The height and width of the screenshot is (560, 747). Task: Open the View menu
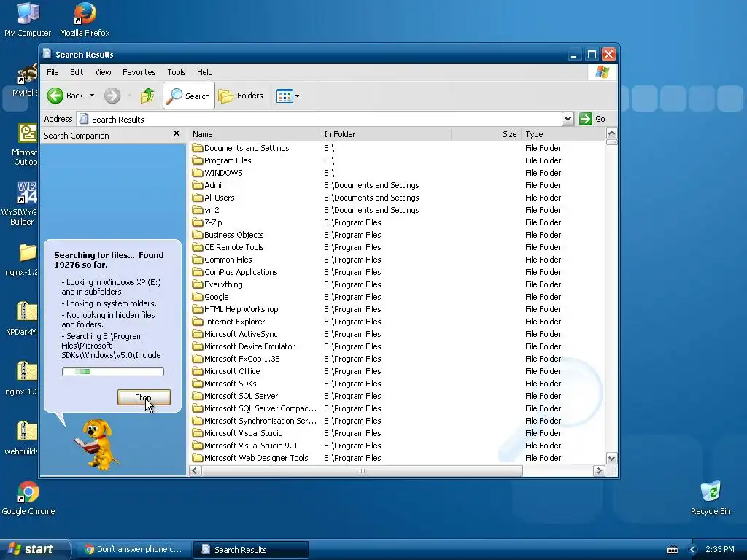click(103, 72)
